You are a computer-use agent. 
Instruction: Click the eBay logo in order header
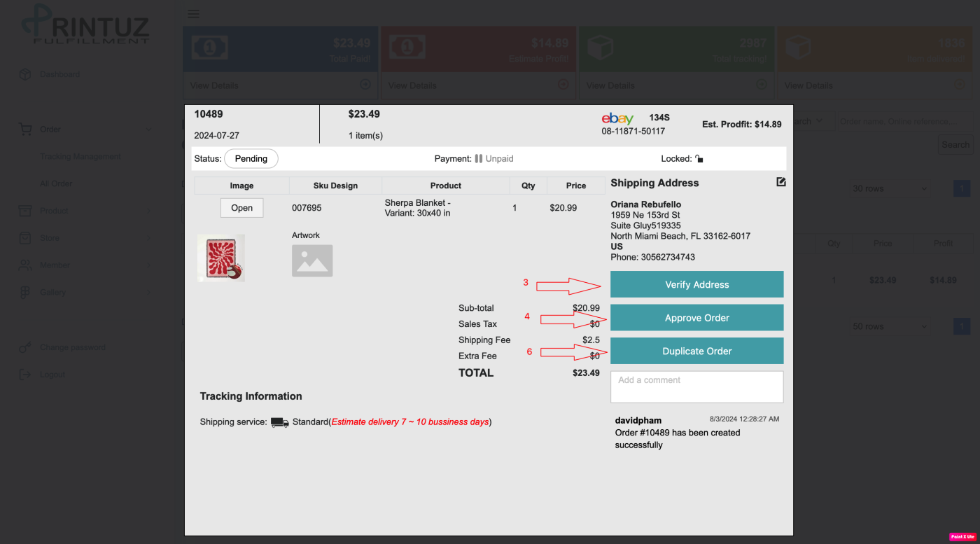pyautogui.click(x=617, y=119)
